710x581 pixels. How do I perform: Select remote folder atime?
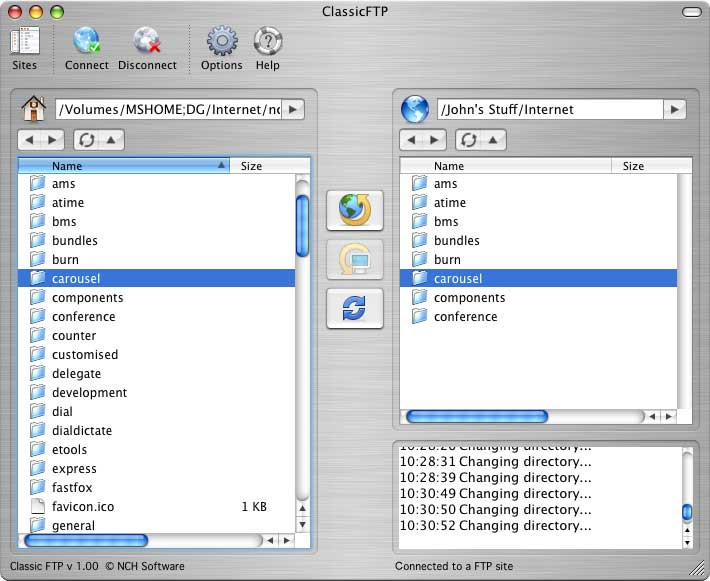539,202
